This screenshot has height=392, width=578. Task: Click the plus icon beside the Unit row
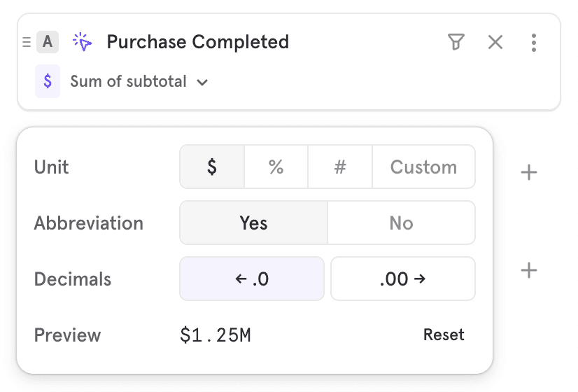[x=530, y=172]
